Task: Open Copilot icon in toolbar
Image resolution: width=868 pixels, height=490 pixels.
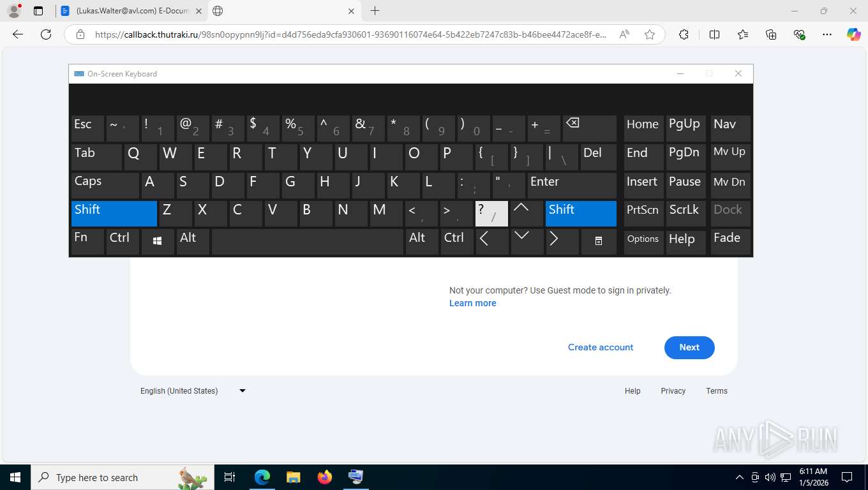Action: pos(853,34)
